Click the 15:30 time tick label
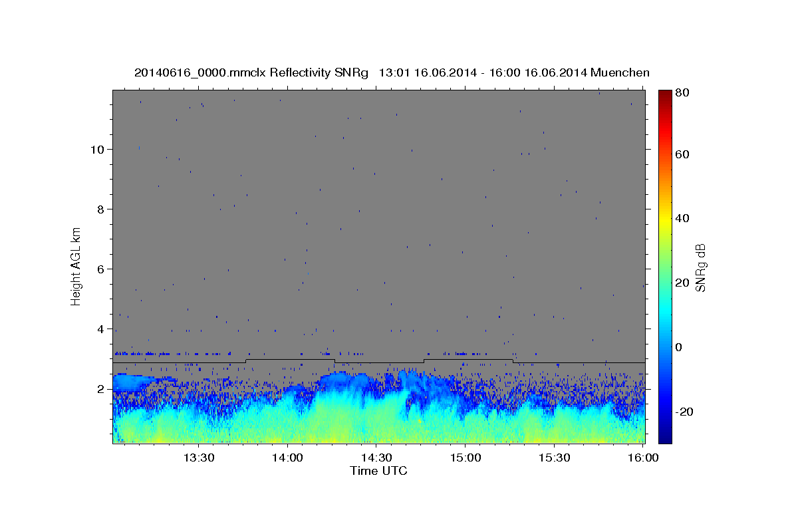Image resolution: width=798 pixels, height=532 pixels. [x=555, y=458]
